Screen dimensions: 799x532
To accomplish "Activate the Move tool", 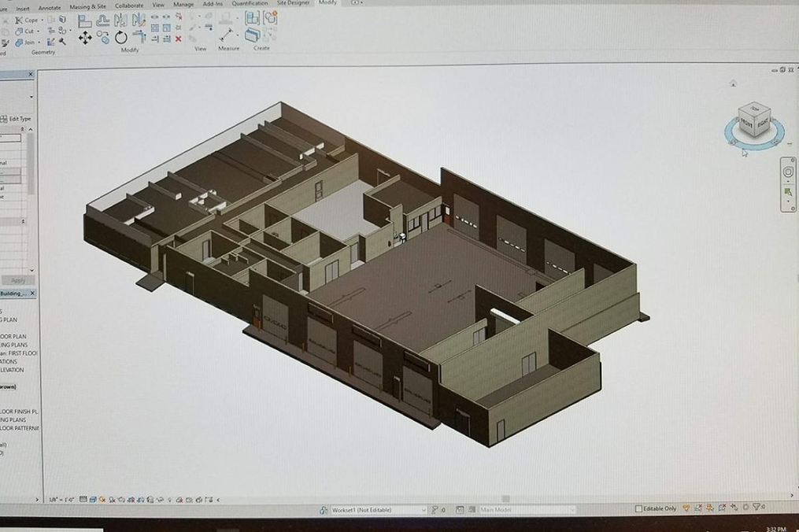I will point(85,36).
